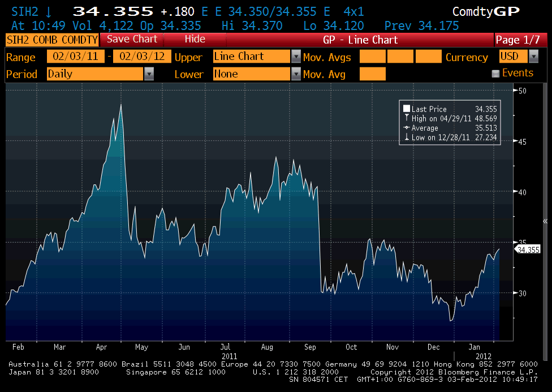Click the lower Mov. Avg input box
The width and height of the screenshot is (552, 392).
tap(372, 74)
